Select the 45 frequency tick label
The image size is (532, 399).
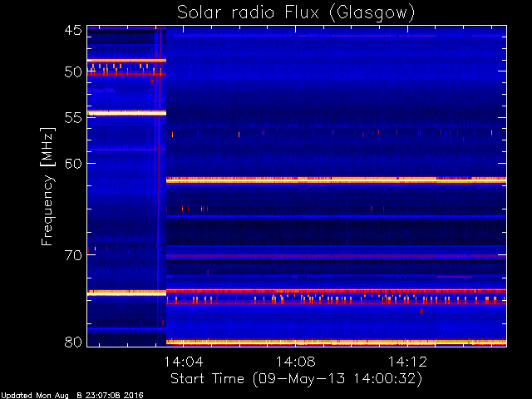pyautogui.click(x=73, y=30)
